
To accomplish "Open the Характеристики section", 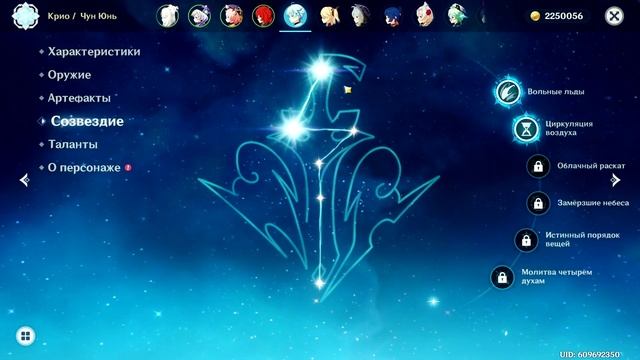I will pyautogui.click(x=94, y=52).
